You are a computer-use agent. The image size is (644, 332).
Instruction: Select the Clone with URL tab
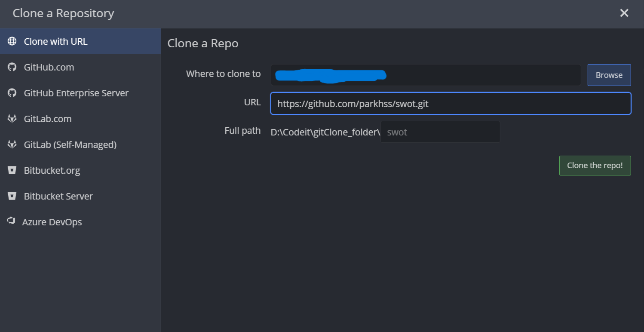tap(80, 41)
